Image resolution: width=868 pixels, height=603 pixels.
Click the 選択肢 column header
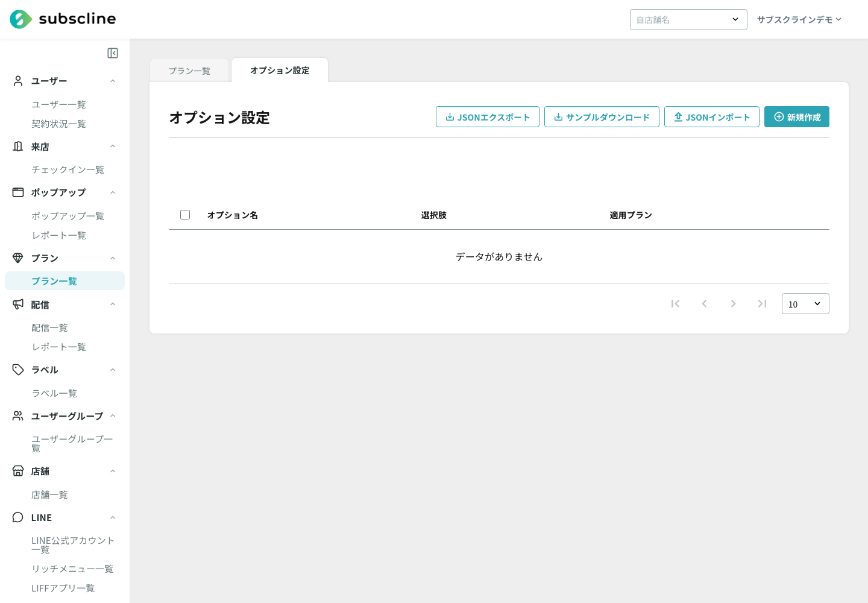tap(434, 215)
